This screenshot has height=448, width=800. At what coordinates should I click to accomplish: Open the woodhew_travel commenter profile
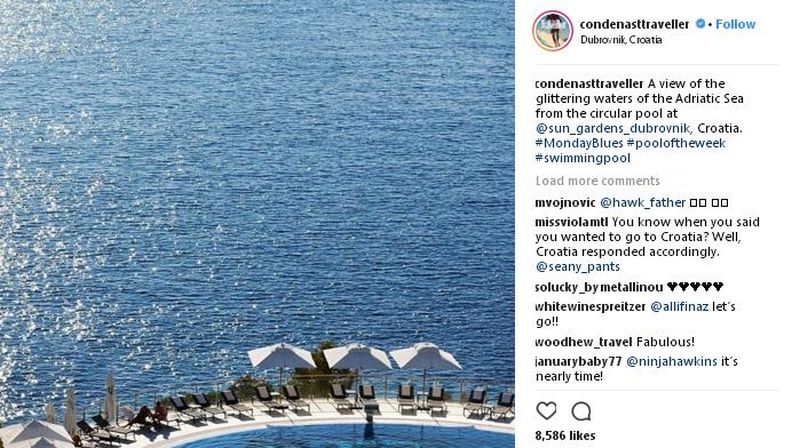[584, 341]
